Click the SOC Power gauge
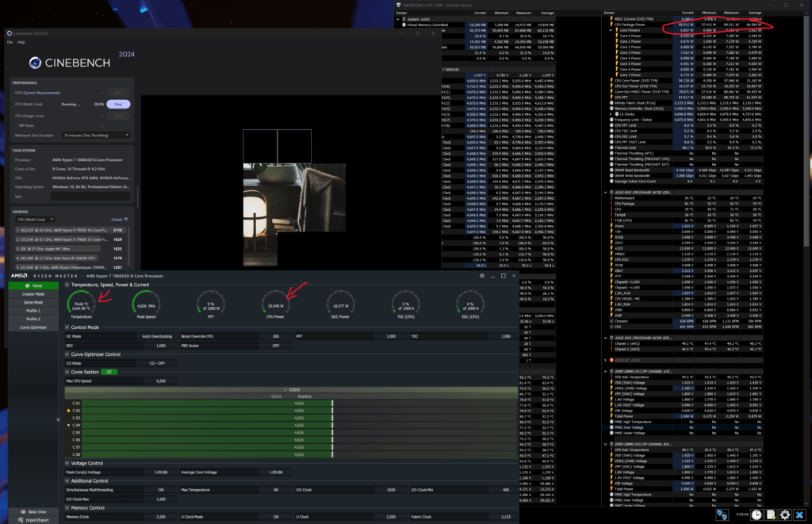Image resolution: width=812 pixels, height=524 pixels. (x=340, y=304)
